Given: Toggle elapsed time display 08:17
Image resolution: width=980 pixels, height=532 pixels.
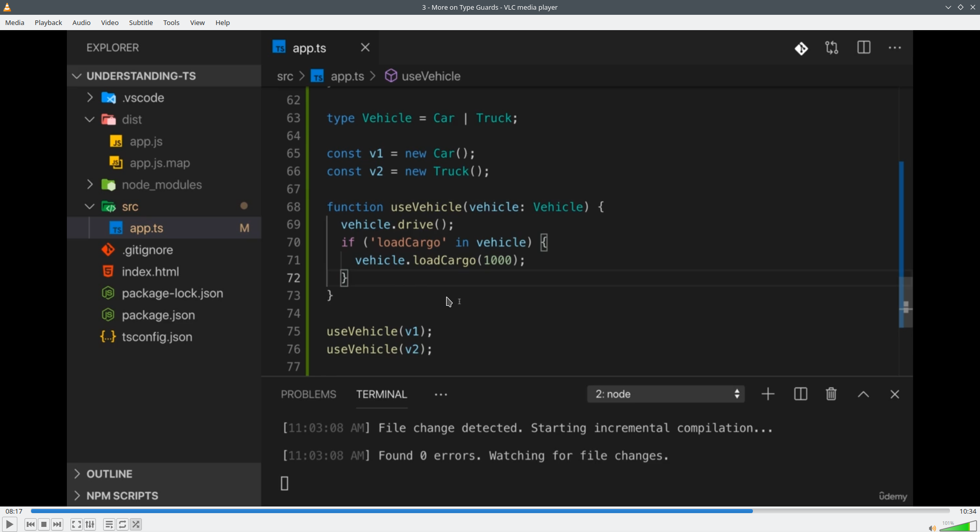Looking at the screenshot, I should [14, 511].
